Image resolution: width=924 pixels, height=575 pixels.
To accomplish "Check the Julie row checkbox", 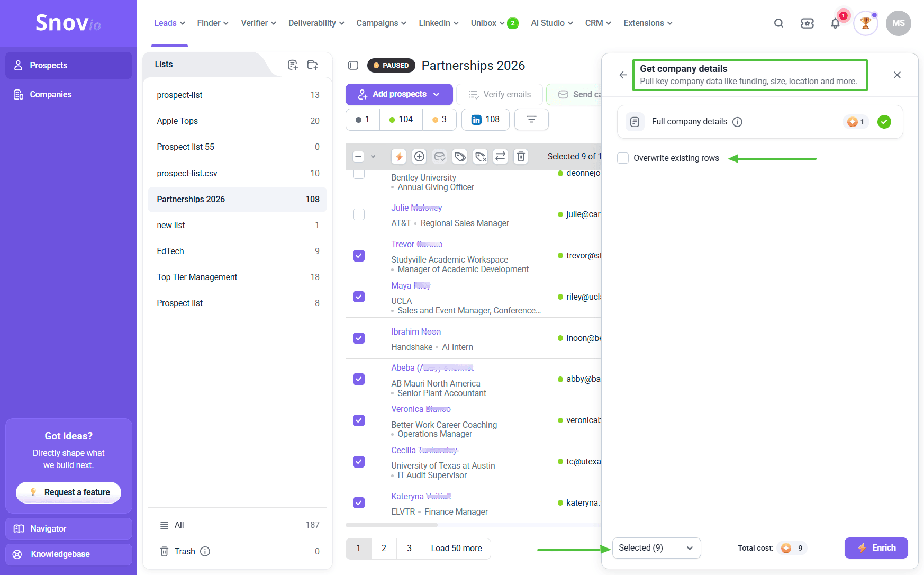I will click(359, 214).
